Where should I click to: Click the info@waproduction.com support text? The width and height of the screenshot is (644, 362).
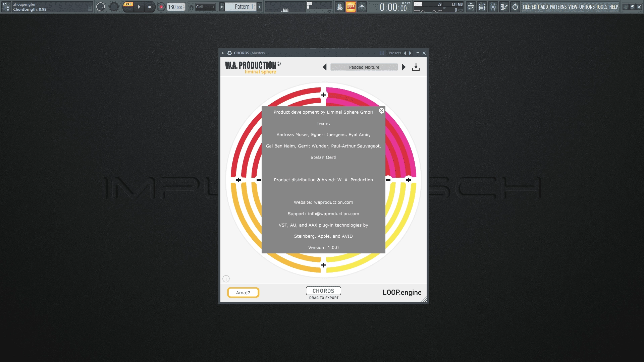[333, 214]
